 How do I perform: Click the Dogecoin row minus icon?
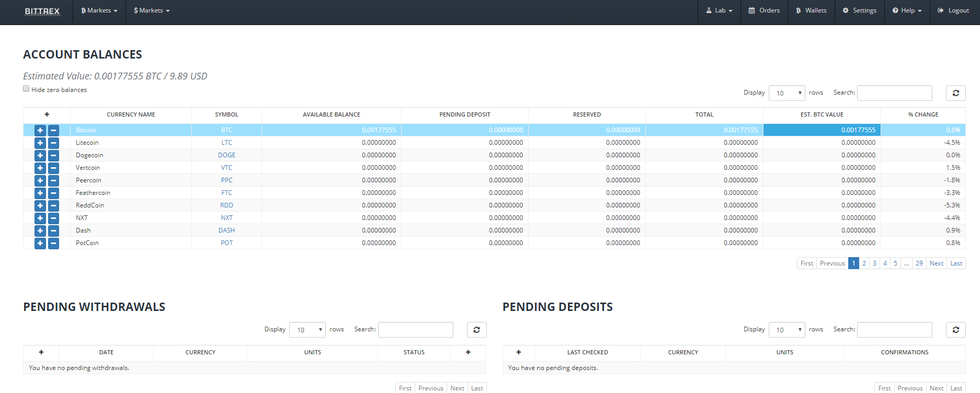[53, 155]
